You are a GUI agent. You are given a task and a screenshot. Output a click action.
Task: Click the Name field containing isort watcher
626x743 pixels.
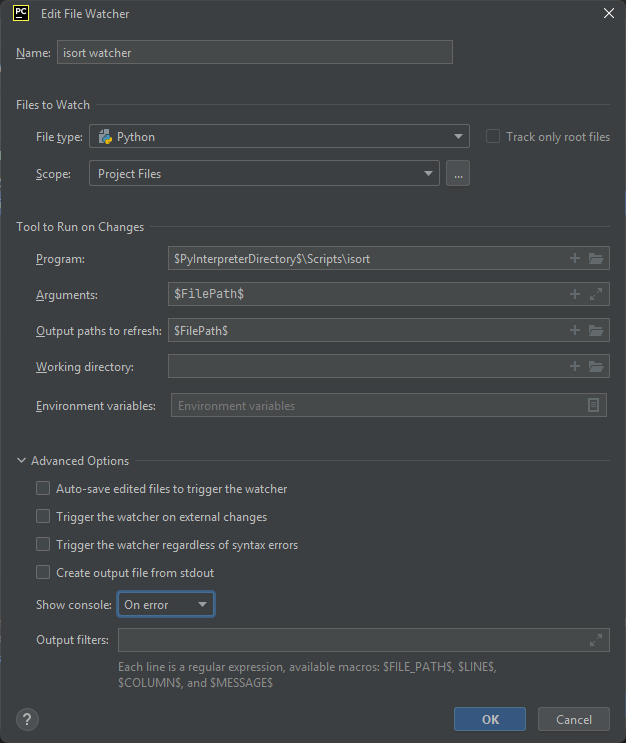tap(255, 52)
